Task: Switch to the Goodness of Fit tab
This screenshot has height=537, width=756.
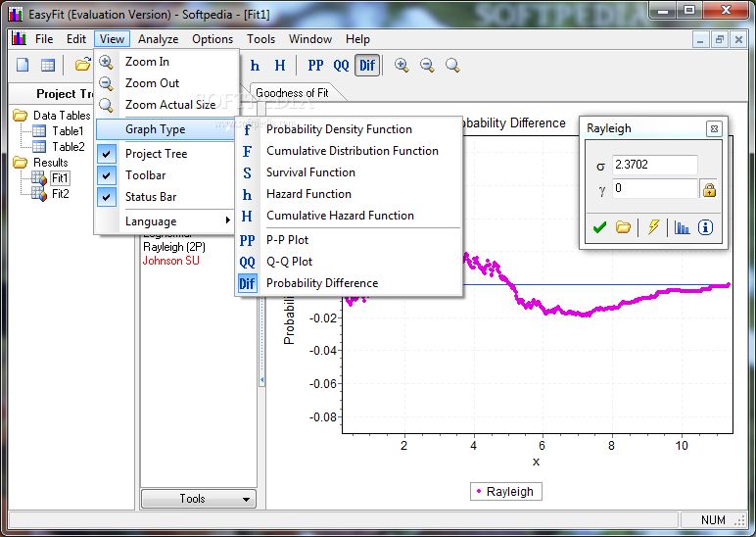Action: [293, 93]
